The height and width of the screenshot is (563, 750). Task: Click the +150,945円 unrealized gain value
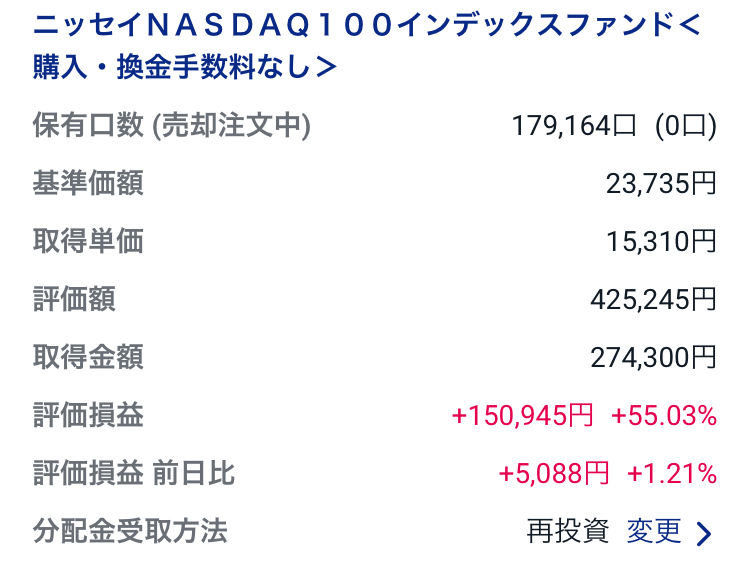pyautogui.click(x=523, y=416)
